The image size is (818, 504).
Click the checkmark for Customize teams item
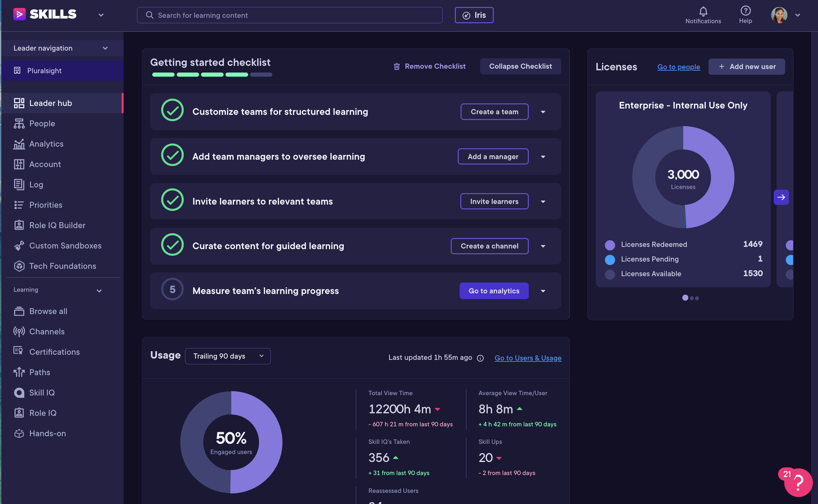[x=172, y=110]
